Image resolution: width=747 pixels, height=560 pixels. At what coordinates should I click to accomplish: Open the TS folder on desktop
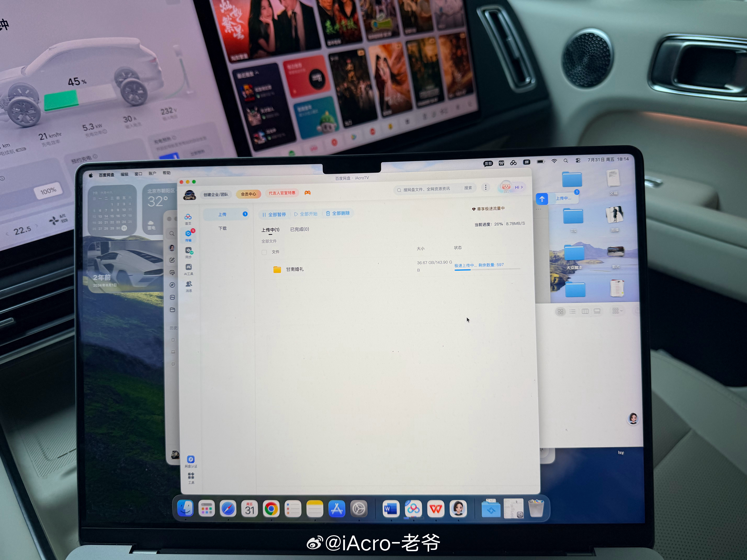(x=573, y=220)
